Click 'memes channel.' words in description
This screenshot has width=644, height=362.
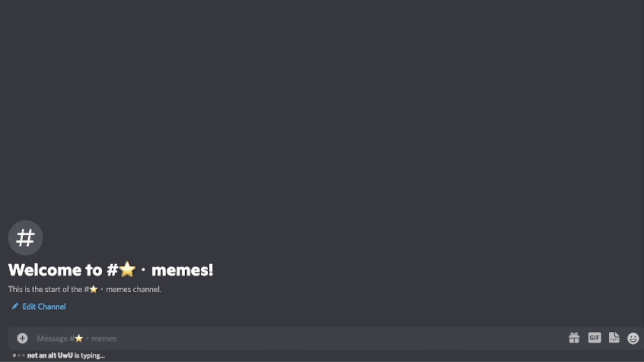[133, 289]
